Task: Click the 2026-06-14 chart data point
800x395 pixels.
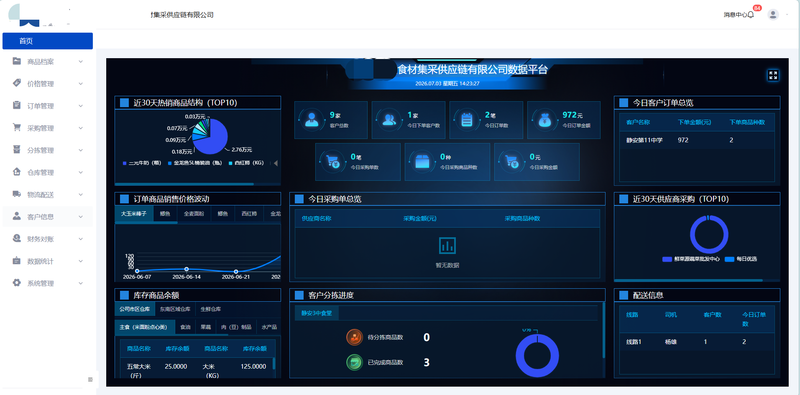Action: point(186,269)
